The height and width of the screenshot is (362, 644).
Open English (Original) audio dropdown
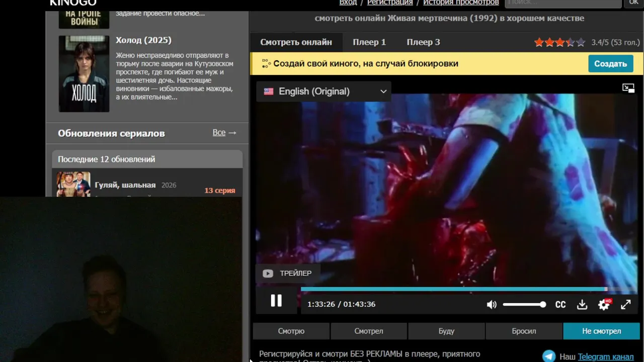click(325, 92)
